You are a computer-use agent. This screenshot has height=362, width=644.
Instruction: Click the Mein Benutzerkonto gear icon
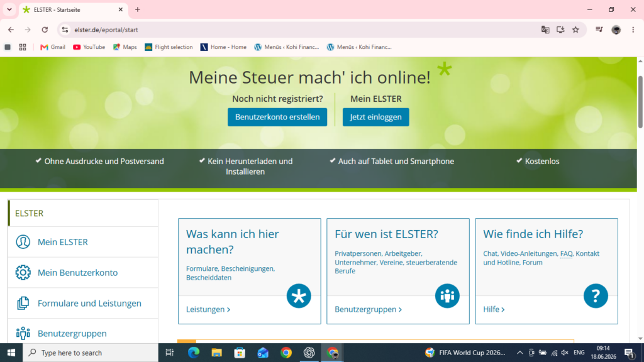pos(23,273)
